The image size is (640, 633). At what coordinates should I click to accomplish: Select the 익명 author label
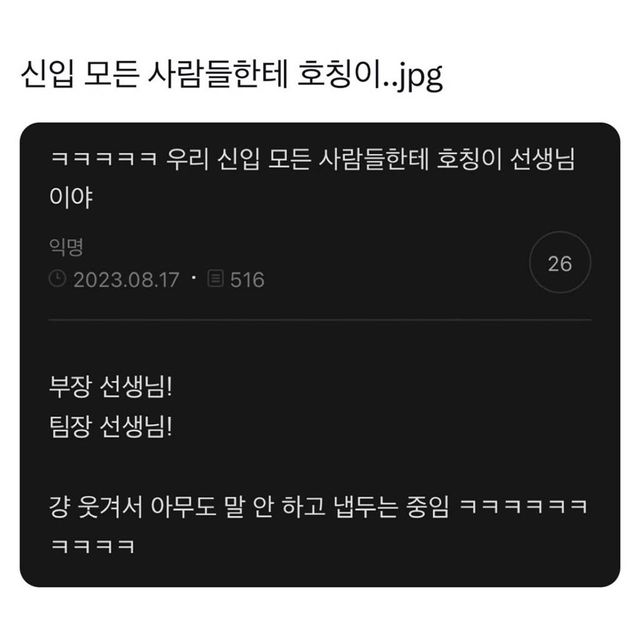pos(66,247)
